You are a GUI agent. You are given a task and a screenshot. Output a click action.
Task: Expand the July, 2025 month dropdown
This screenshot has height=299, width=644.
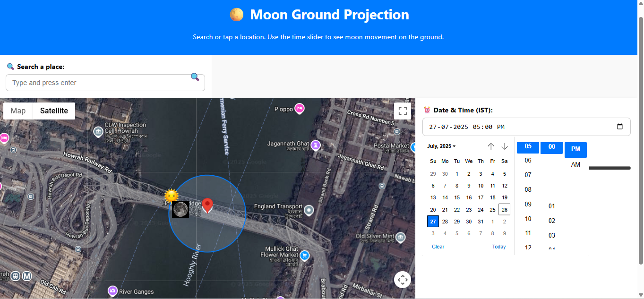pyautogui.click(x=441, y=146)
